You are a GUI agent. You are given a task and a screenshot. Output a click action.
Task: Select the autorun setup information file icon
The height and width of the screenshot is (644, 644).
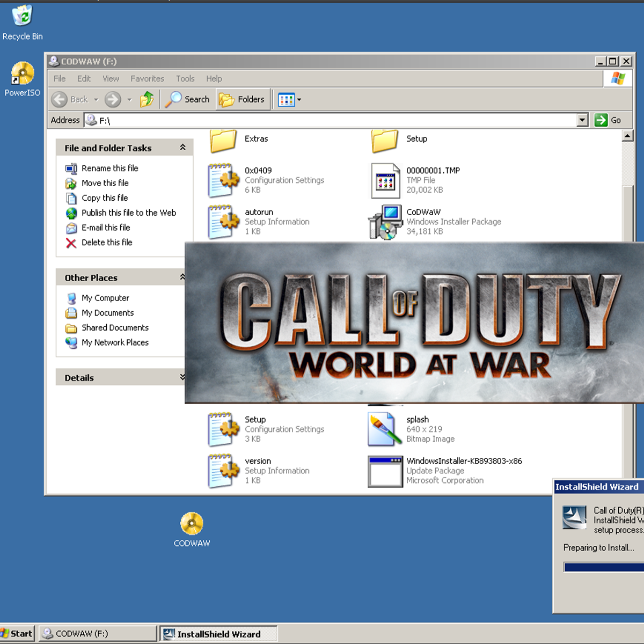tap(223, 222)
